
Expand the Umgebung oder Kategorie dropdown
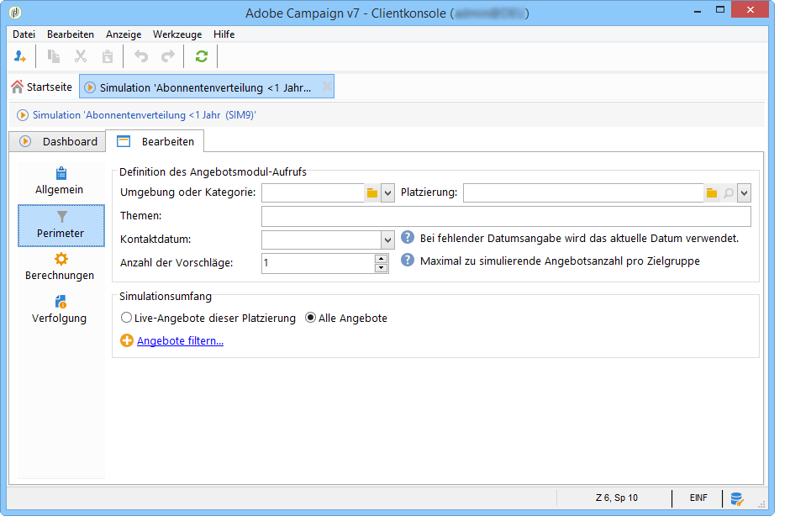click(387, 193)
